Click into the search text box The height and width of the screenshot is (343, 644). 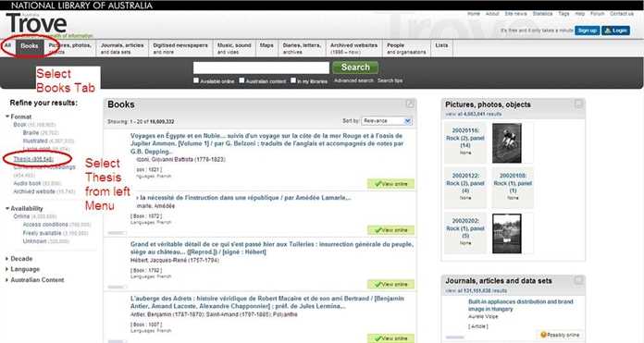pyautogui.click(x=261, y=67)
